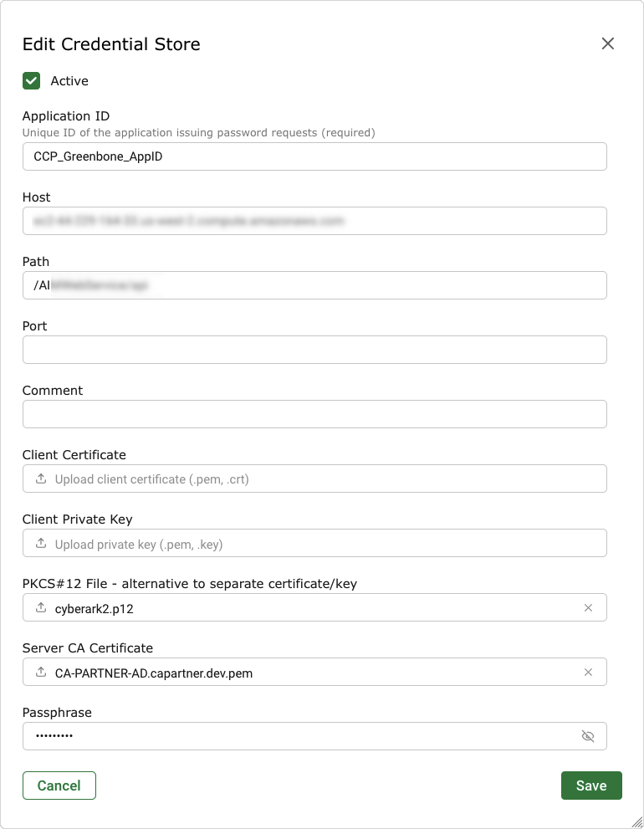Select the Path text field
Image resolution: width=644 pixels, height=829 pixels.
pyautogui.click(x=314, y=285)
